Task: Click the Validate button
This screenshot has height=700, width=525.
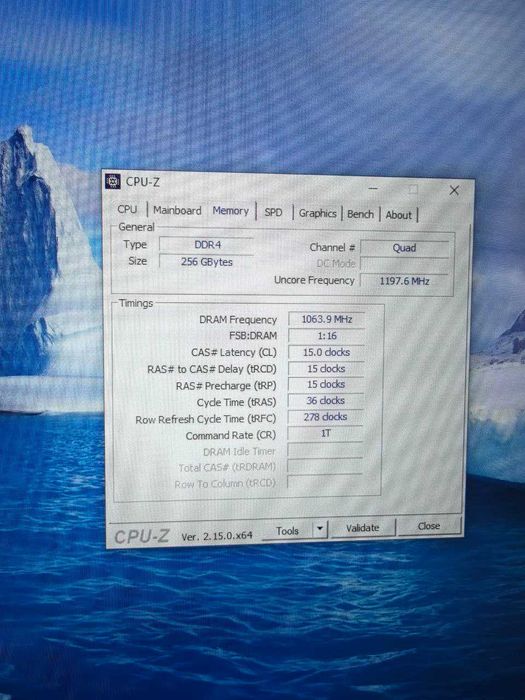Action: (x=362, y=528)
